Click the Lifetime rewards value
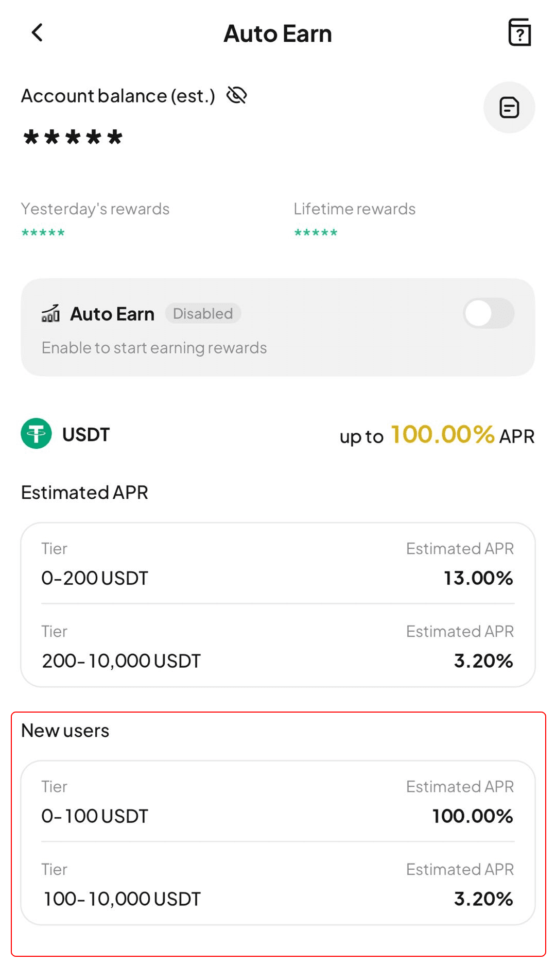The width and height of the screenshot is (556, 980). tap(316, 233)
